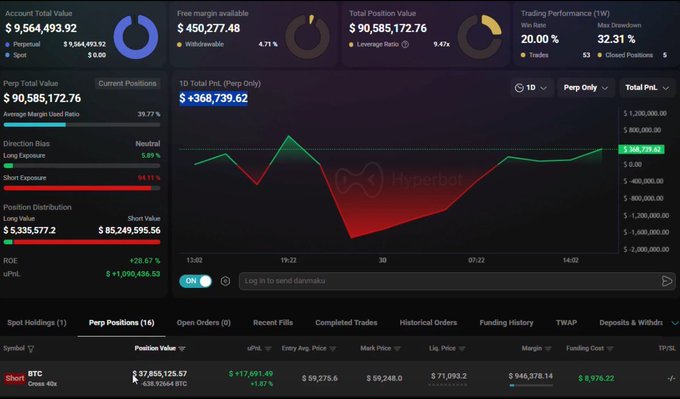The image size is (680, 399).
Task: Click Free margin value $ 450,277.48
Action: pos(209,28)
